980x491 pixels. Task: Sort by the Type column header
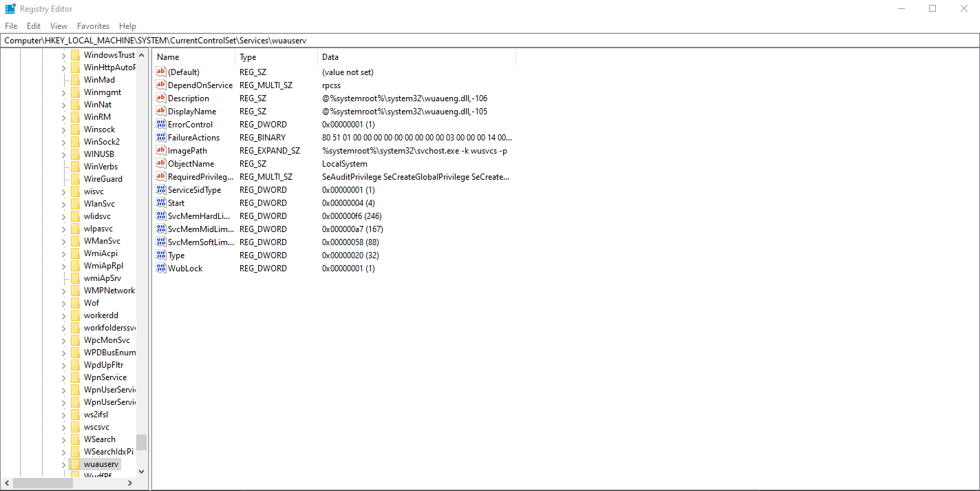(x=277, y=57)
